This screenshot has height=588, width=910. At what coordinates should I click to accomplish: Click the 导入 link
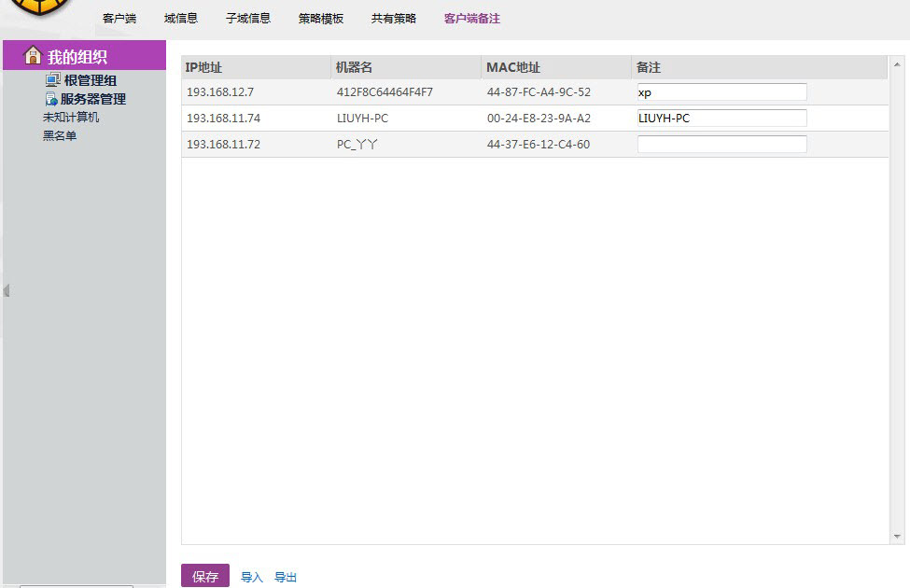click(252, 578)
